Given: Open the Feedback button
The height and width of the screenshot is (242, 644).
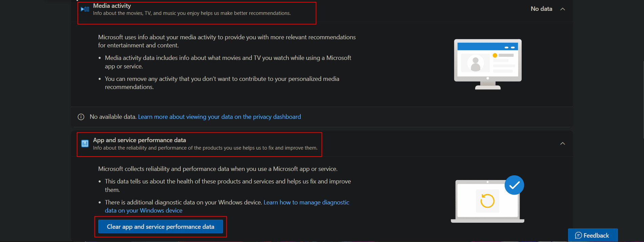Looking at the screenshot, I should click(x=593, y=235).
